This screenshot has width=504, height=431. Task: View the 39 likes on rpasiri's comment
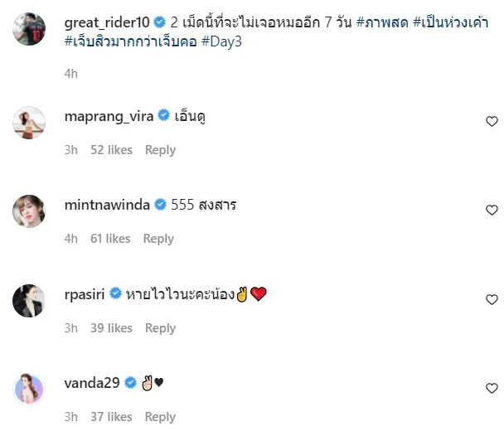click(111, 328)
